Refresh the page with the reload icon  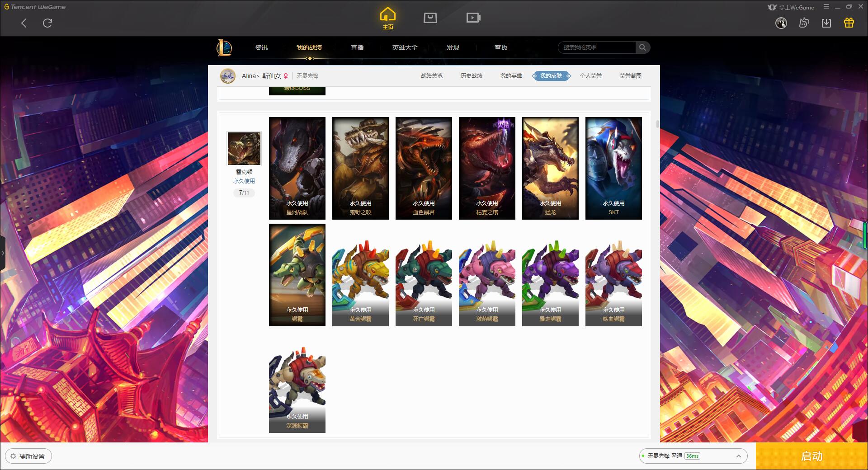[x=47, y=23]
